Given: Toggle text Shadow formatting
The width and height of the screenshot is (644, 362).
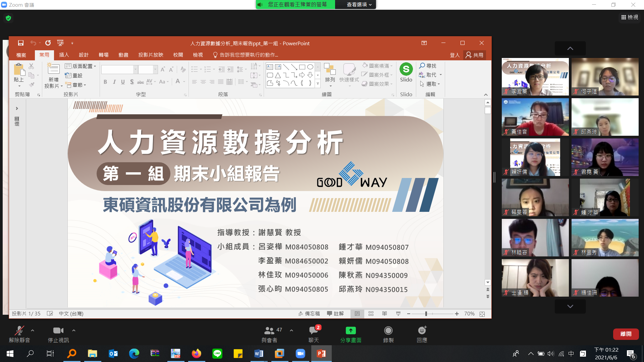Looking at the screenshot, I should click(x=132, y=81).
